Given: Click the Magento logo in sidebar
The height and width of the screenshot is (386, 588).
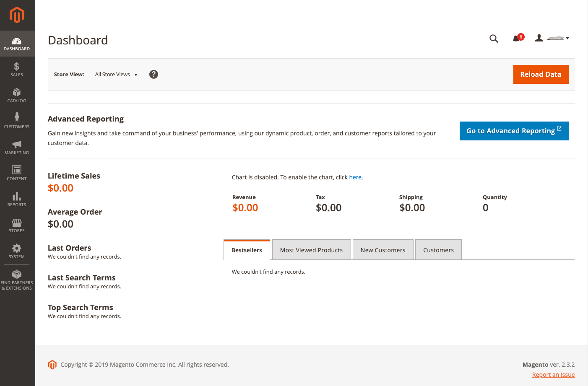Looking at the screenshot, I should pos(17,15).
